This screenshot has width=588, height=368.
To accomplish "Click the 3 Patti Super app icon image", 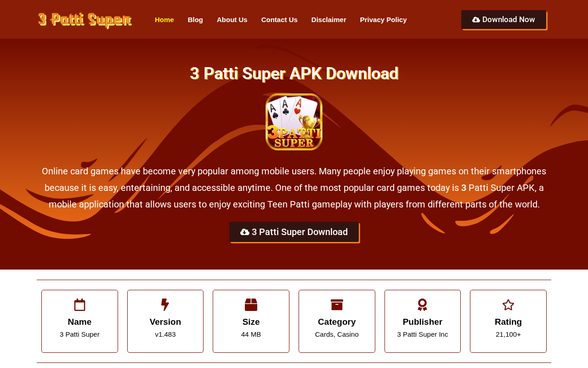I will pos(294,122).
